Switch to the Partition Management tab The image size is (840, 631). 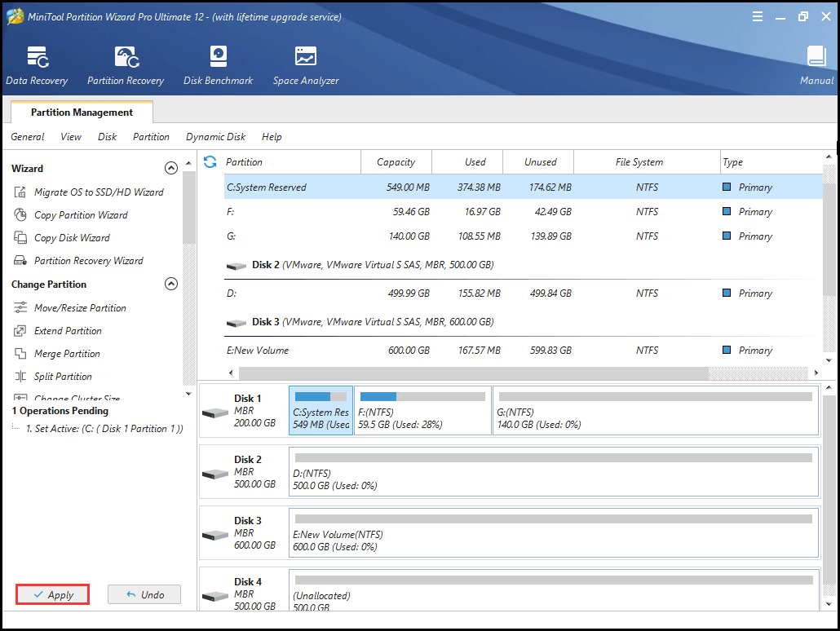[x=81, y=112]
